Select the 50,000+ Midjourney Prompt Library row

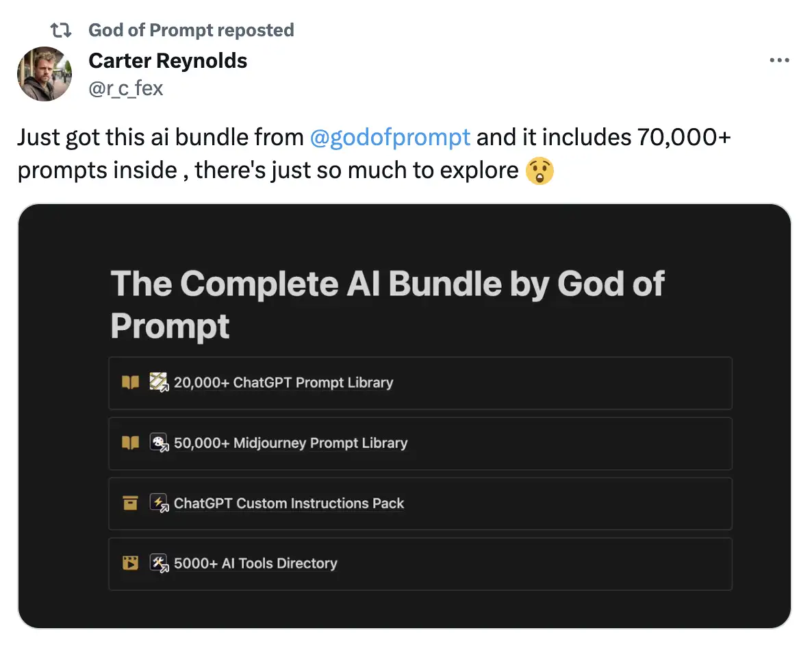(420, 443)
